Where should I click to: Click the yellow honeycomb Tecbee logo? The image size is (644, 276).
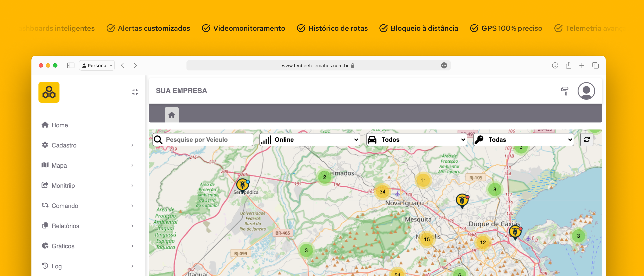point(49,92)
